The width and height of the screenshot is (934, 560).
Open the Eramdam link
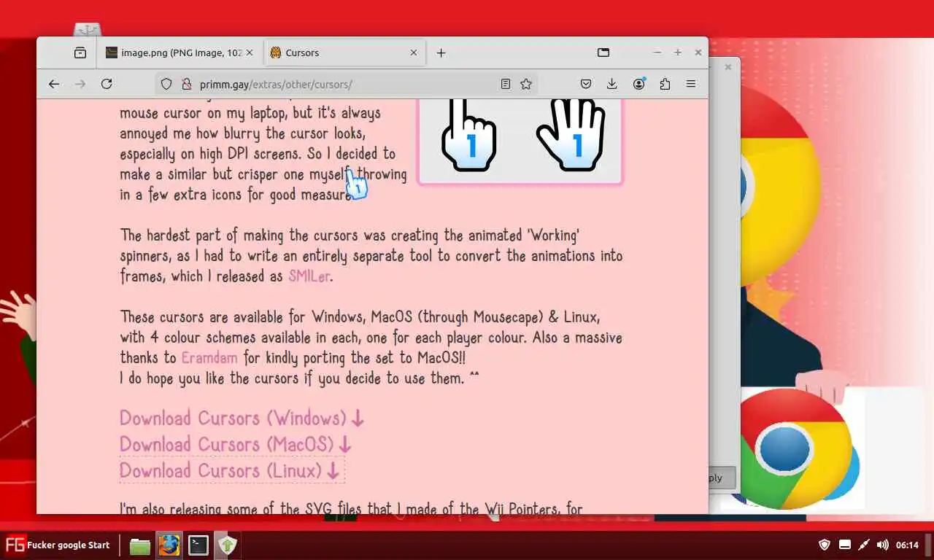pyautogui.click(x=209, y=358)
